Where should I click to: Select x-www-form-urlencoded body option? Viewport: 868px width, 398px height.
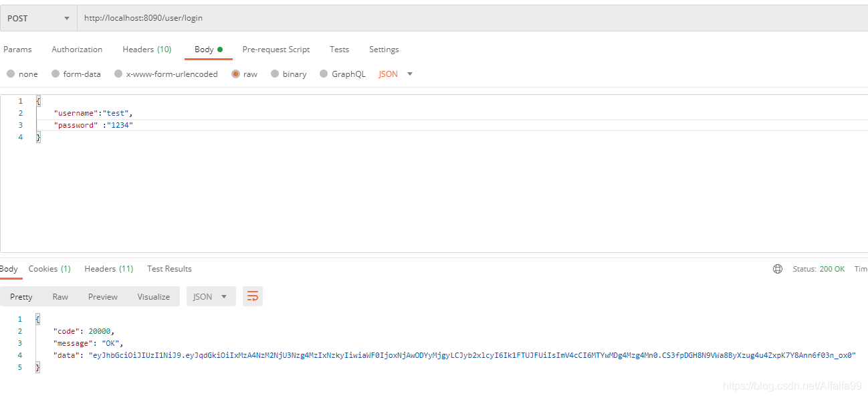click(166, 74)
